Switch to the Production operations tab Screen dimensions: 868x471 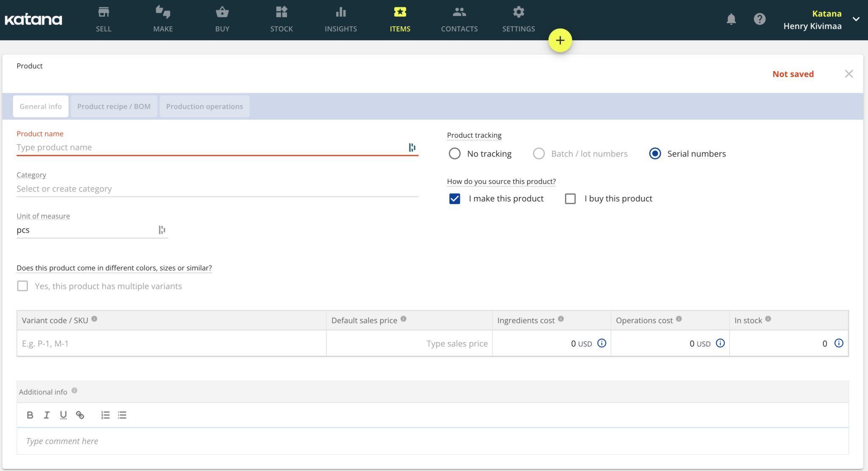tap(204, 106)
